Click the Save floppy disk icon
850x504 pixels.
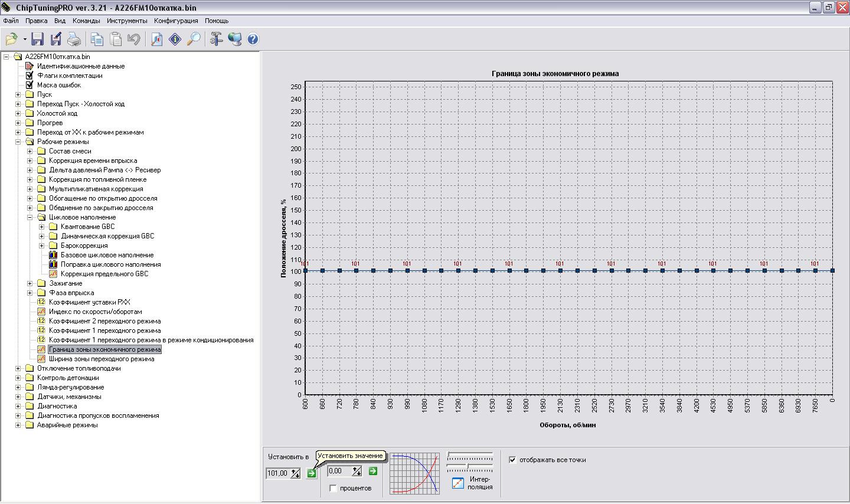38,40
